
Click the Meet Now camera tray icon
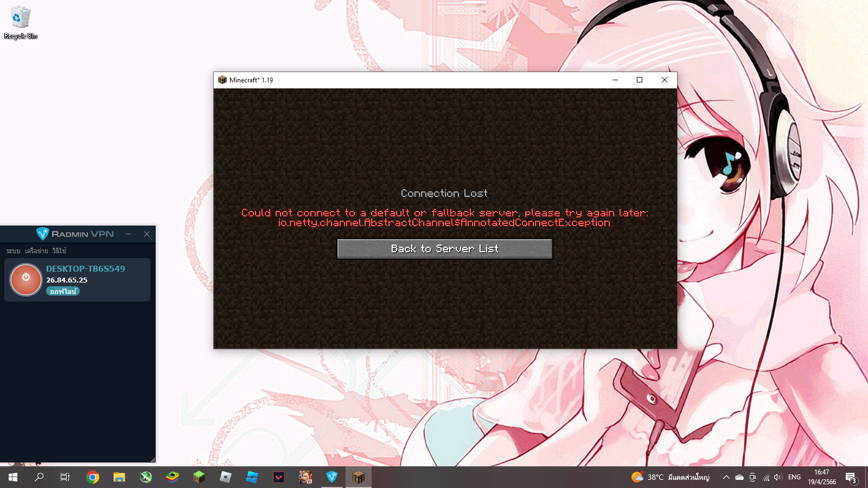coord(752,477)
